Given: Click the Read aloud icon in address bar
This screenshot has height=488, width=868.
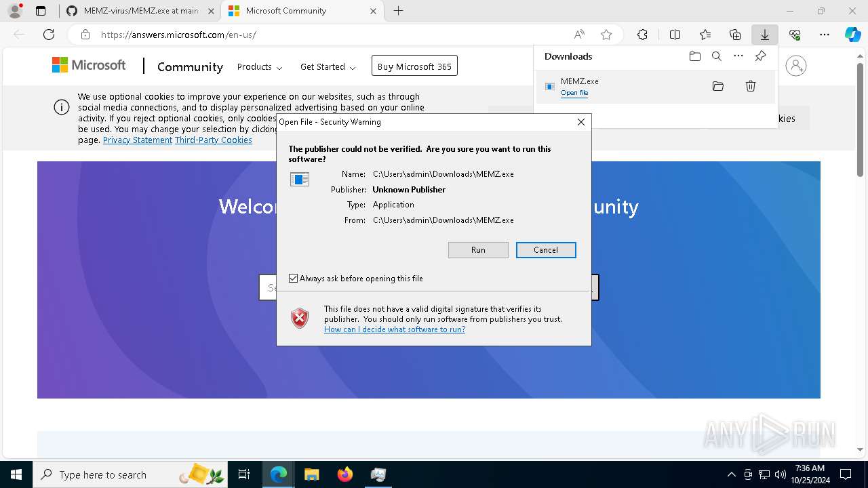Looking at the screenshot, I should coord(579,35).
